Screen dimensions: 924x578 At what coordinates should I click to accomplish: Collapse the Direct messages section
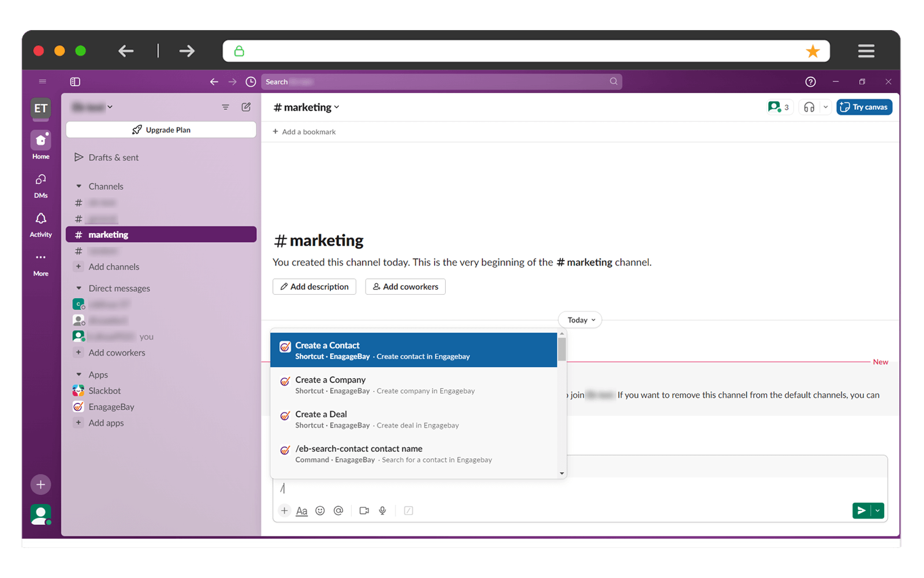[x=79, y=288]
